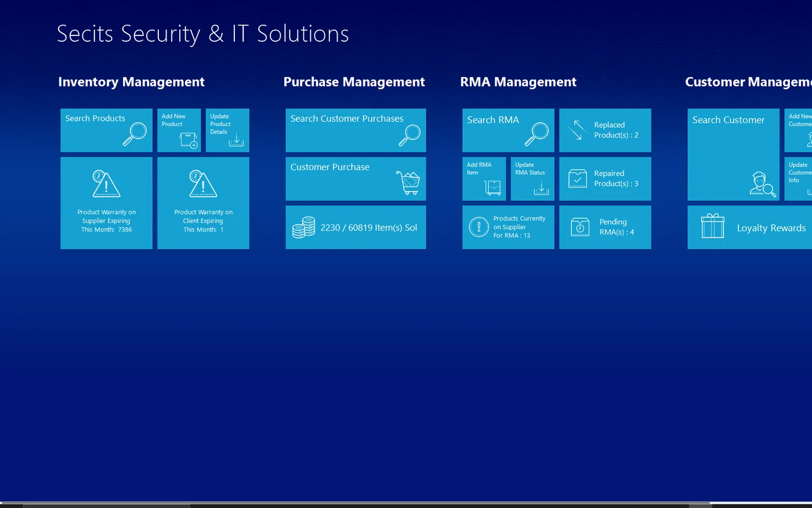This screenshot has height=508, width=812.
Task: Click the 'Pending RMA(s) : 4' text
Action: (617, 227)
